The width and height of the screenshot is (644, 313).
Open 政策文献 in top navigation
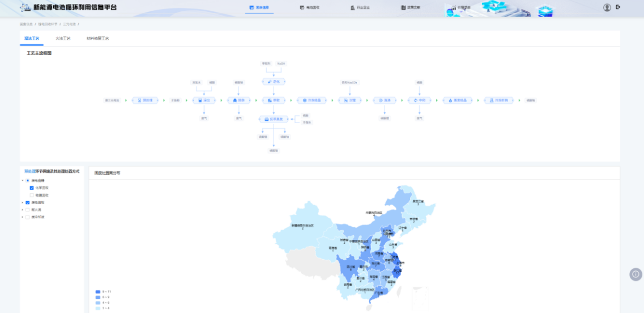point(410,8)
